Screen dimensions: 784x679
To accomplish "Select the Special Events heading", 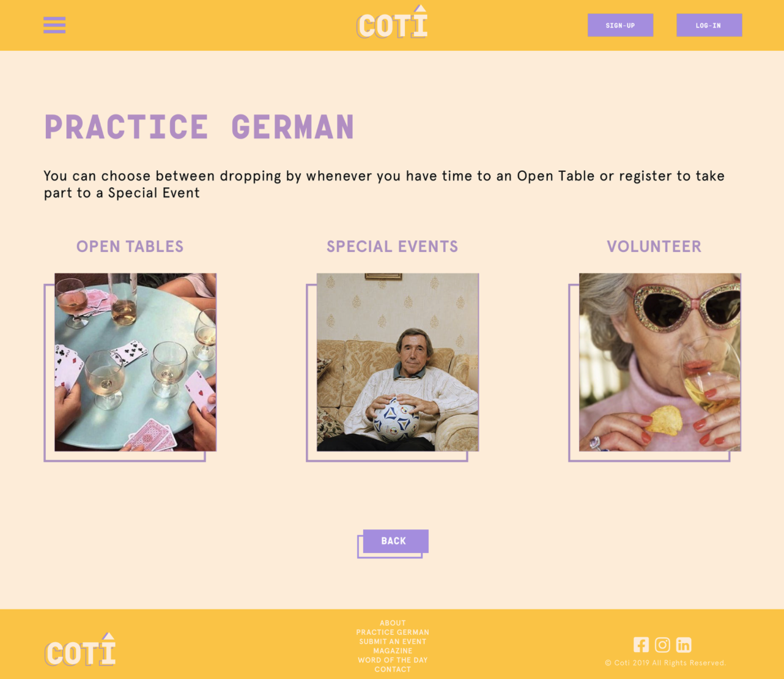I will (392, 247).
